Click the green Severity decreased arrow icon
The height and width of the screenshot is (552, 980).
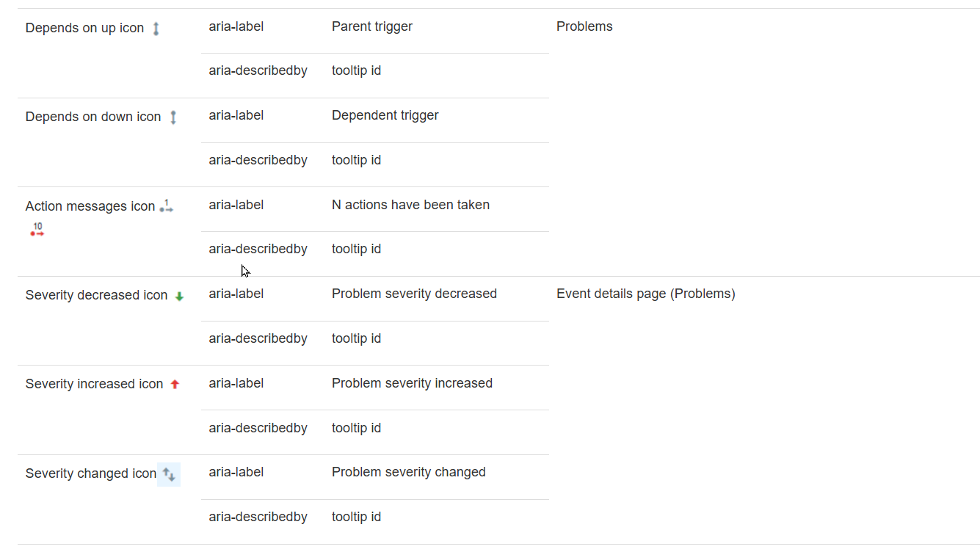(x=179, y=297)
